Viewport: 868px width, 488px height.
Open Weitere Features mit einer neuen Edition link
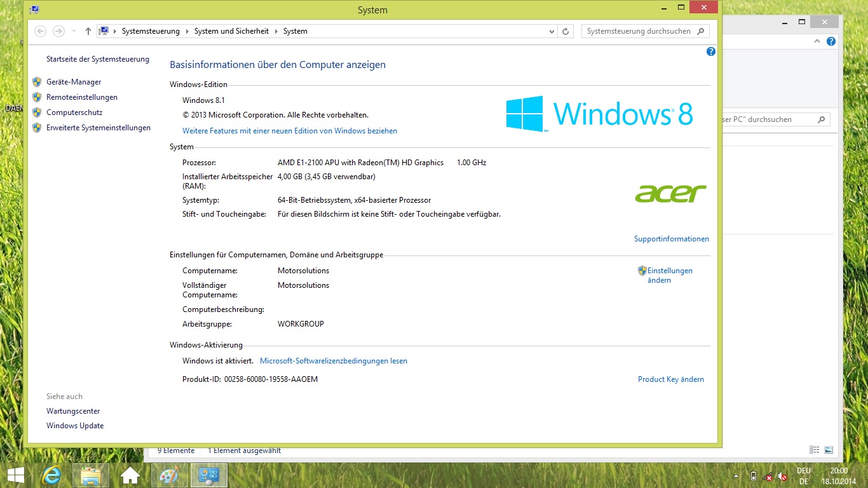click(290, 131)
